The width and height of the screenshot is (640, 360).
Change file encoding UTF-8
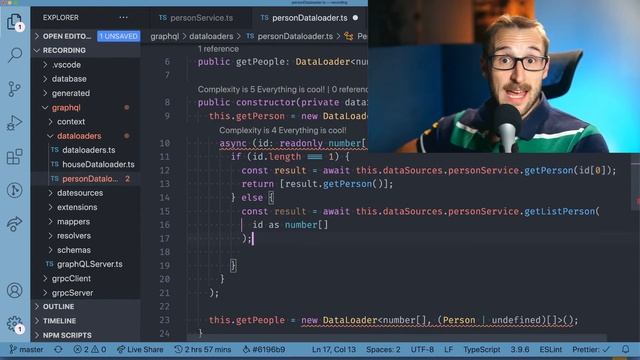(422, 349)
